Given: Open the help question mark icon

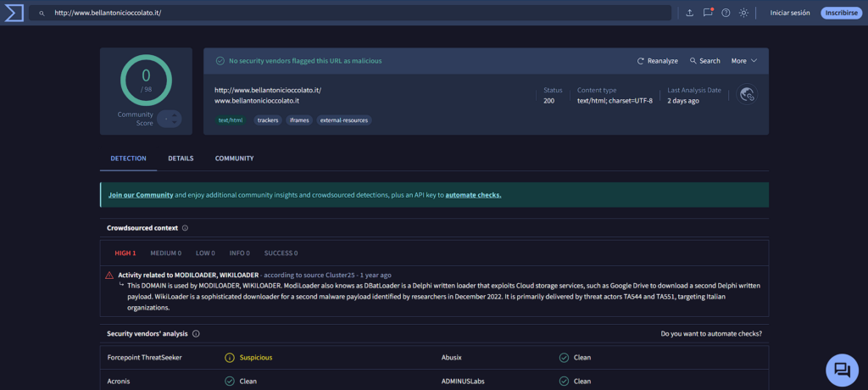Looking at the screenshot, I should click(x=726, y=13).
